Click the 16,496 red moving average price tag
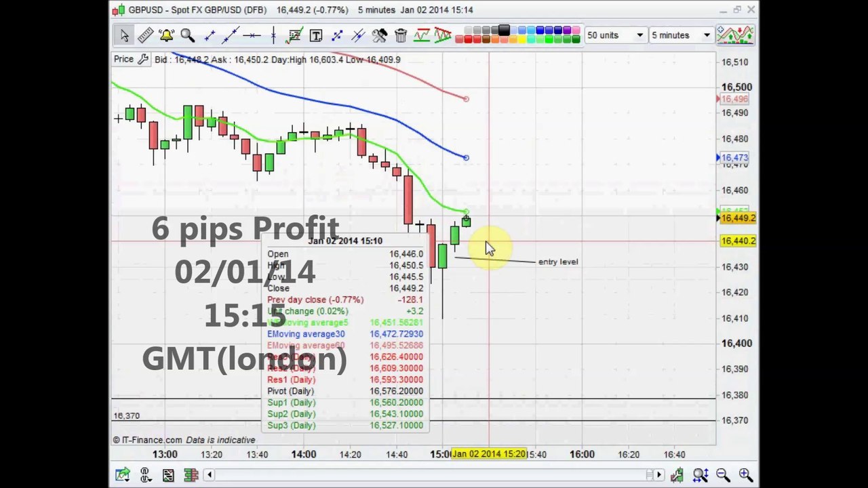Viewport: 868px width, 488px height. 734,99
